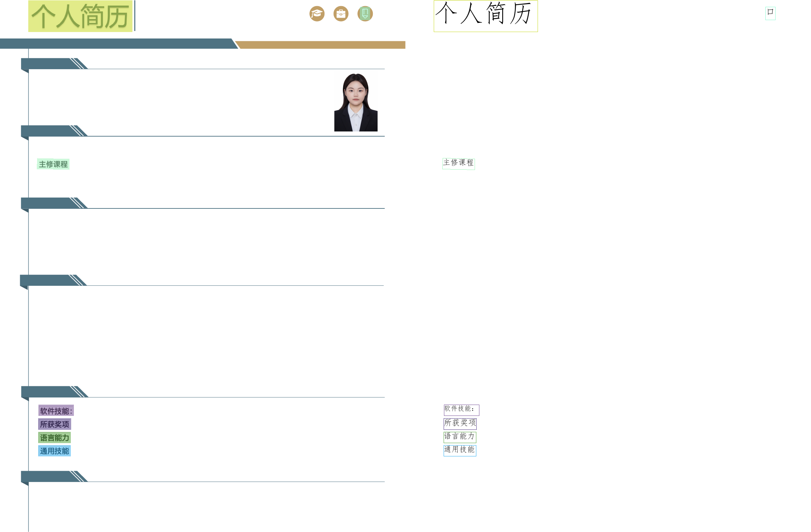
Task: Select the green-highlighted pencil icon
Action: pos(365,14)
